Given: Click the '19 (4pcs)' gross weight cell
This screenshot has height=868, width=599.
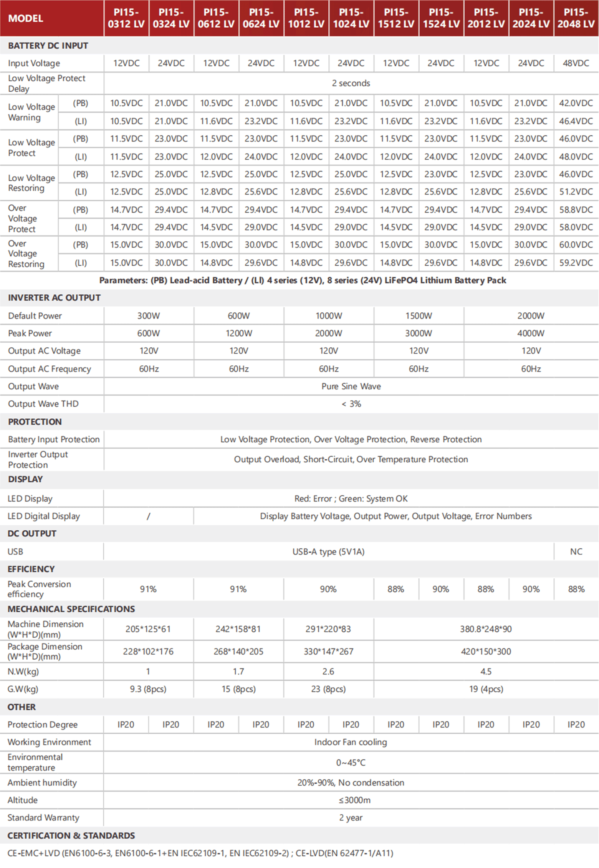Looking at the screenshot, I should click(x=486, y=689).
